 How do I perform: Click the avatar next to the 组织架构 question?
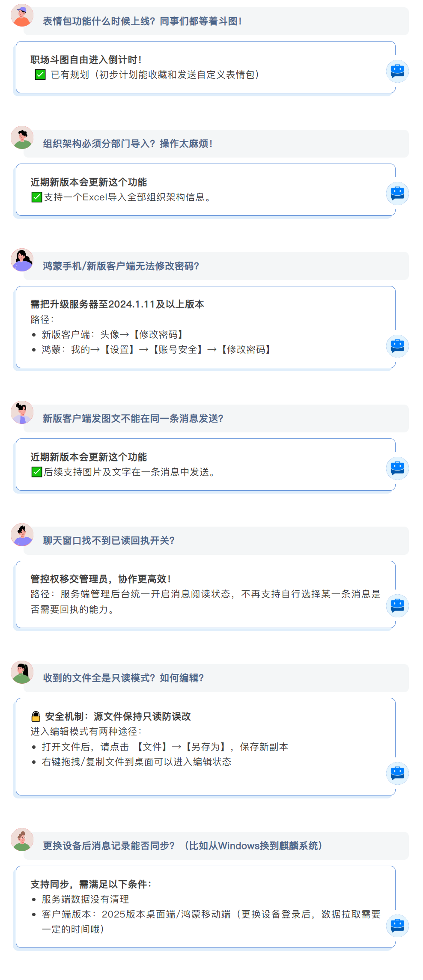click(22, 137)
